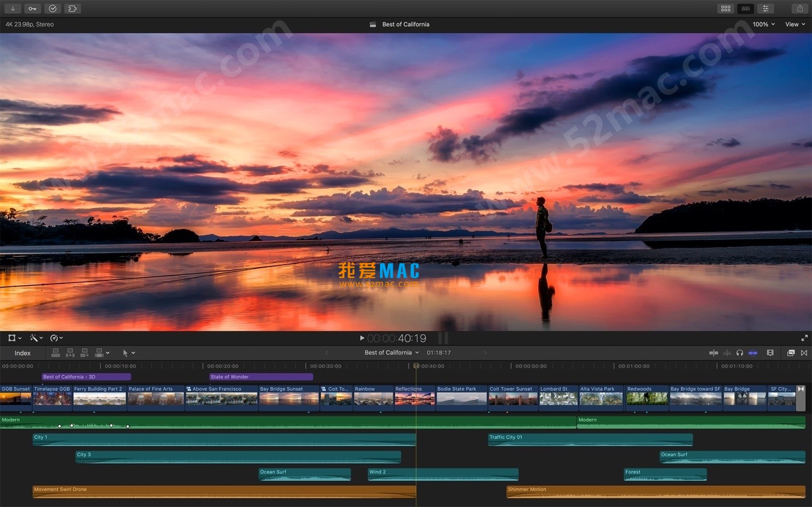The width and height of the screenshot is (812, 507).
Task: Toggle snapping in the timeline
Action: point(753,353)
